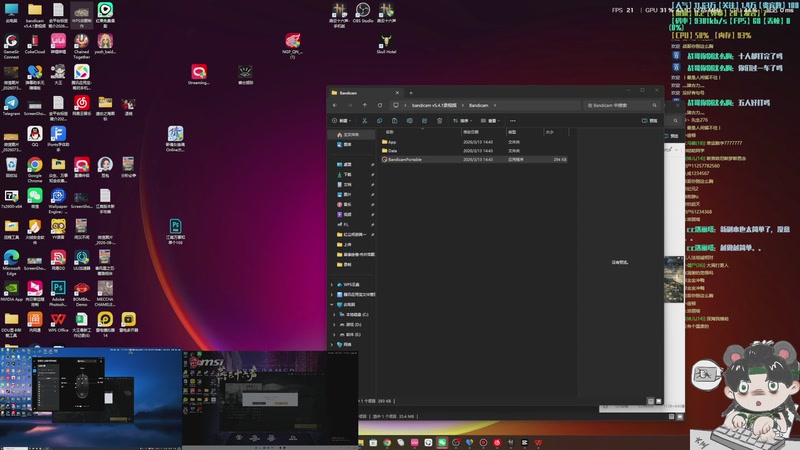Toggle the preview pane button in Explorer toolbar
800x450 pixels.
[x=649, y=121]
